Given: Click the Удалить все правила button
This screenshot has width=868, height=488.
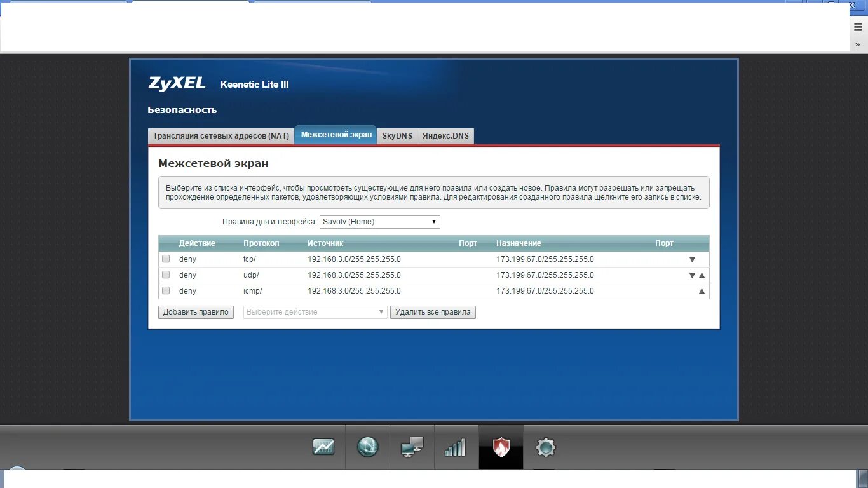Looking at the screenshot, I should coord(433,312).
